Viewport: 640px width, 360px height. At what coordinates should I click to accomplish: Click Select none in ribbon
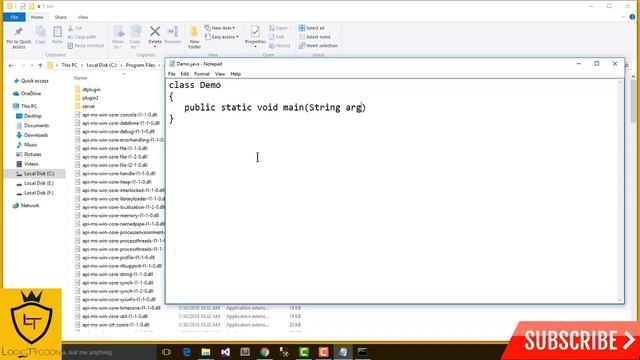314,37
